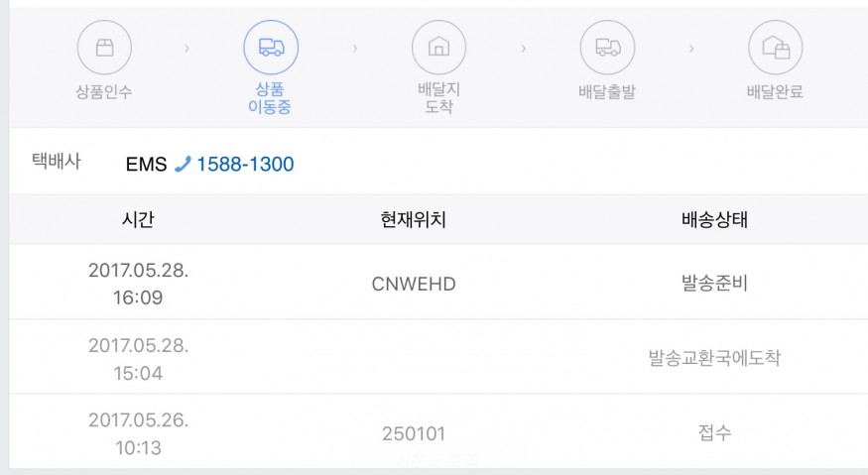Click the 배달출발 delivery truck icon
This screenshot has height=475, width=868.
(x=607, y=48)
